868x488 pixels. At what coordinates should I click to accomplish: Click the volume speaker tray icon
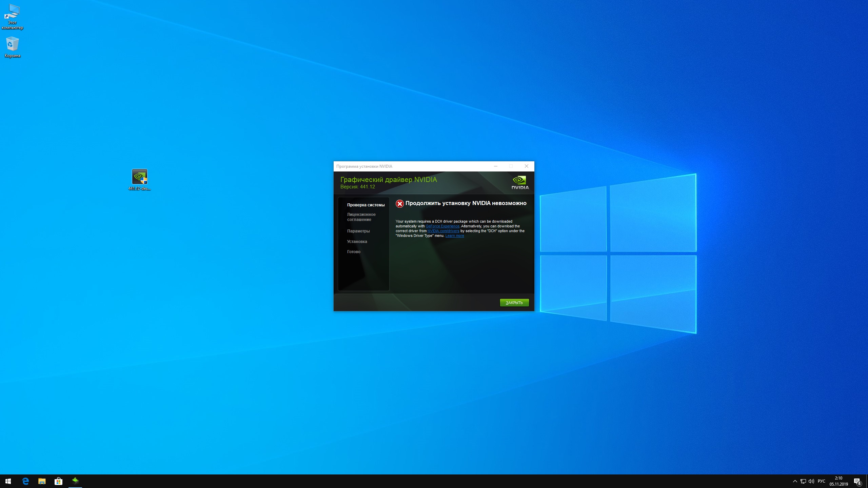pos(811,481)
